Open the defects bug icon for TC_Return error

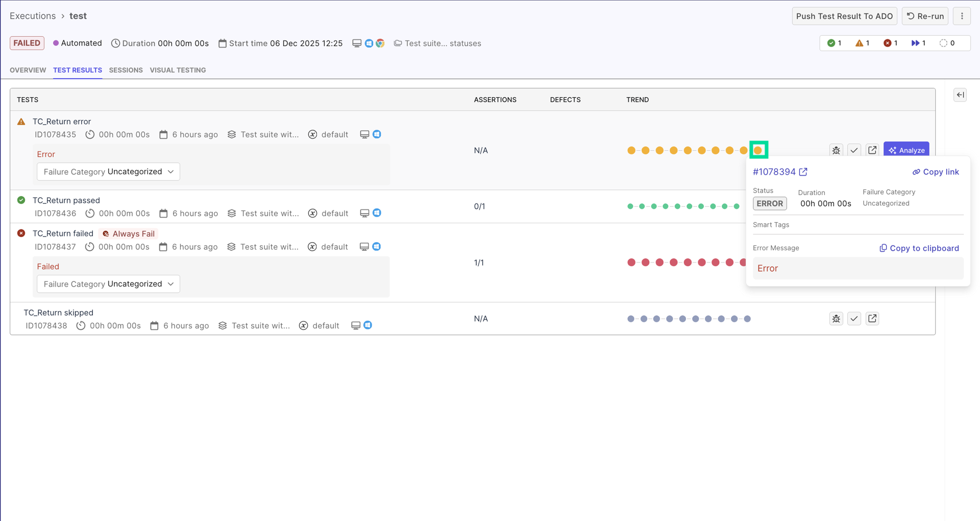point(836,150)
